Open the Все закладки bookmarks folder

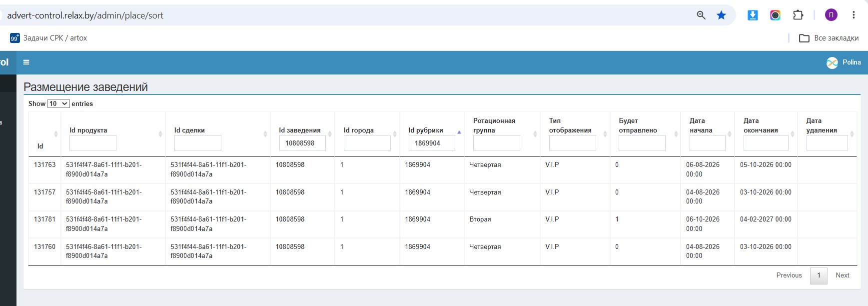[x=829, y=38]
